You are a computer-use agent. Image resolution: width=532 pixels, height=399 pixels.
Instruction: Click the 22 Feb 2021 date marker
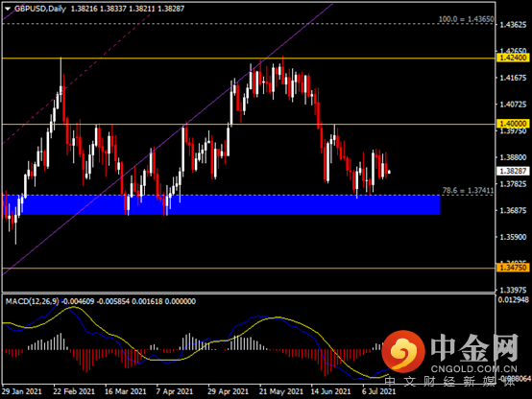tap(74, 391)
